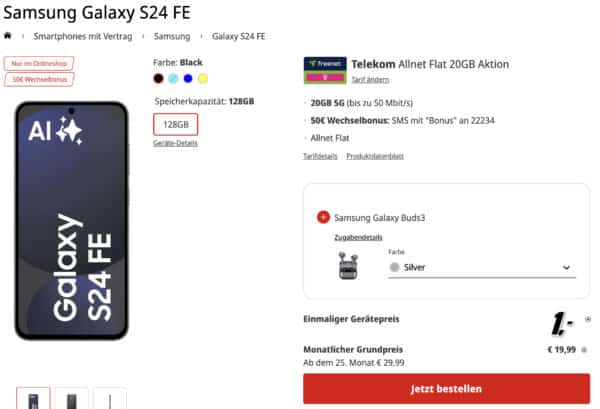Open info icon beside monthly price €19,99
Image resolution: width=600 pixels, height=409 pixels.
(x=584, y=350)
